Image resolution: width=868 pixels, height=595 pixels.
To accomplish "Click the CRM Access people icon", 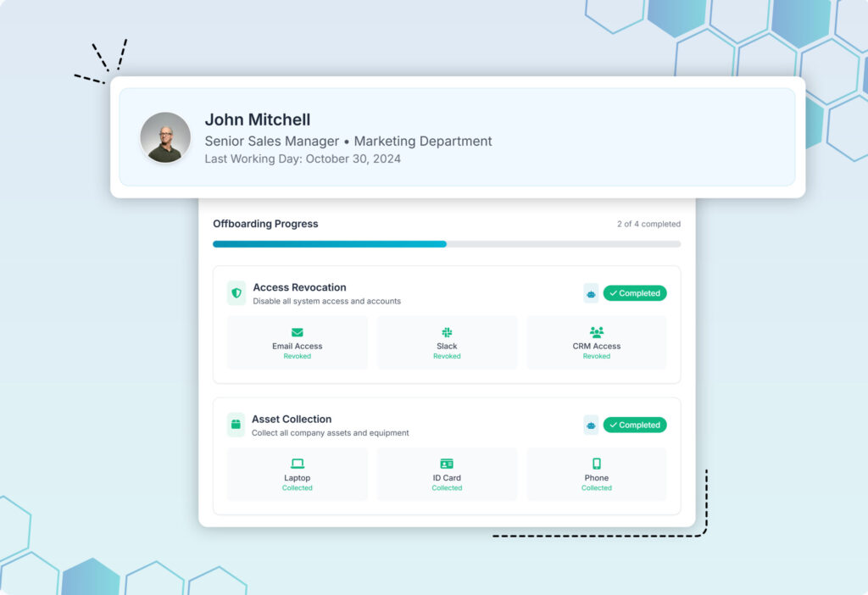I will (x=596, y=332).
